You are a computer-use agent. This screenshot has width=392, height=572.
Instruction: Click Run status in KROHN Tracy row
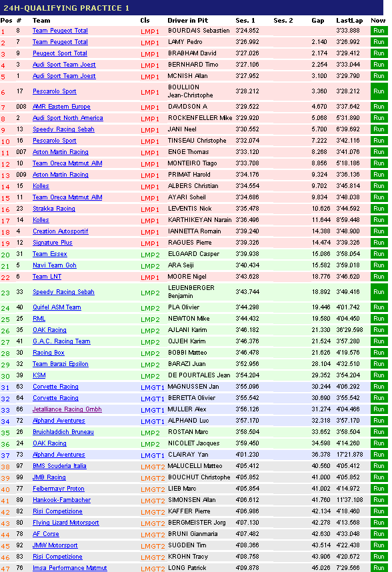[x=379, y=557]
